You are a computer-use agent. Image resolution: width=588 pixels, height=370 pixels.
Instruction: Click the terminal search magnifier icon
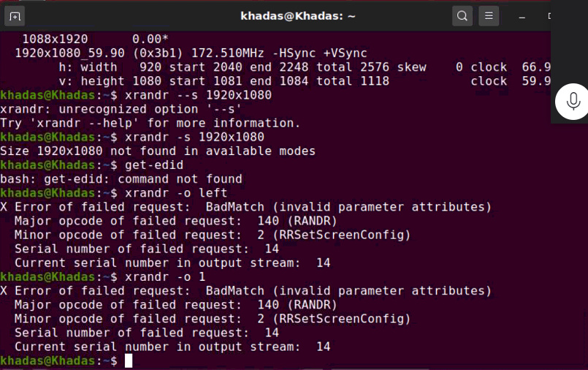point(462,16)
